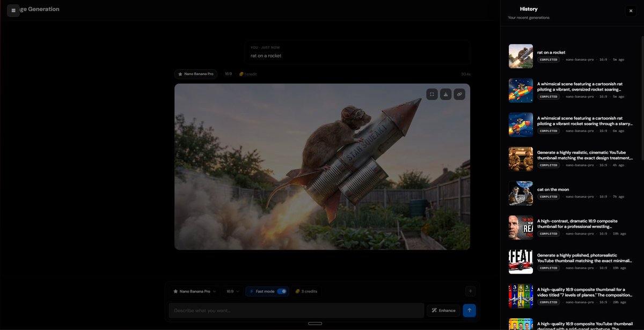Click the 30.4s generation time label
Image resolution: width=644 pixels, height=330 pixels.
[465, 74]
